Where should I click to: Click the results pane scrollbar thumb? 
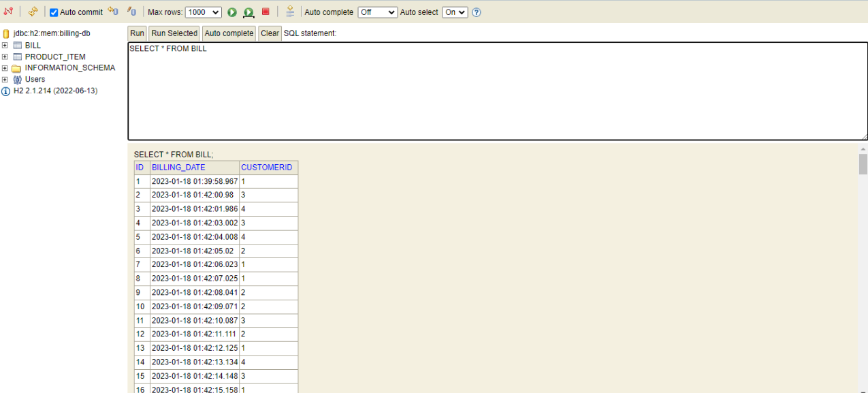(863, 164)
